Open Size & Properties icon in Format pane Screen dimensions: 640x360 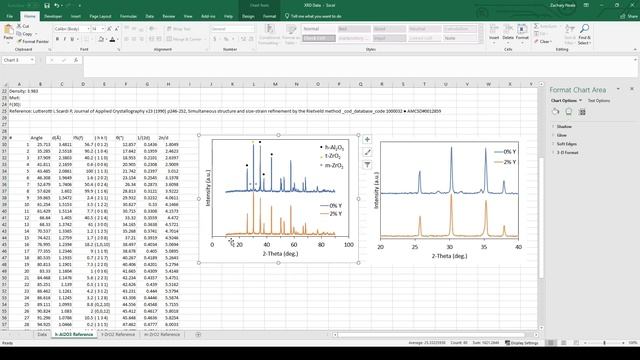point(582,112)
